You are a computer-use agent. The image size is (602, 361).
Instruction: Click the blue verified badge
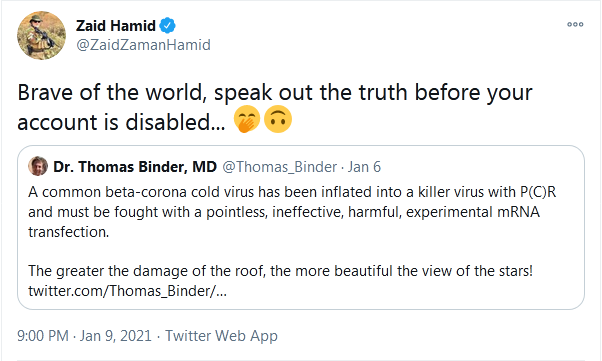click(167, 26)
